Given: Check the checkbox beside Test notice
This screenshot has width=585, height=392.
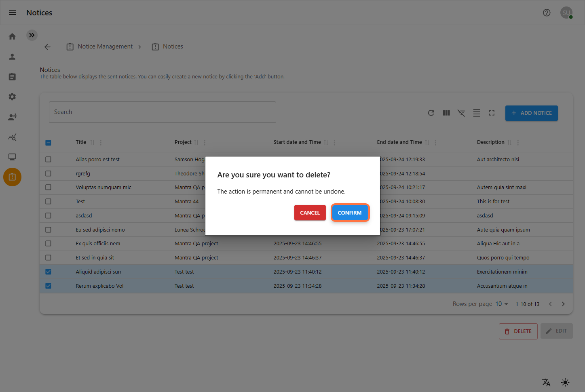Looking at the screenshot, I should [x=48, y=201].
